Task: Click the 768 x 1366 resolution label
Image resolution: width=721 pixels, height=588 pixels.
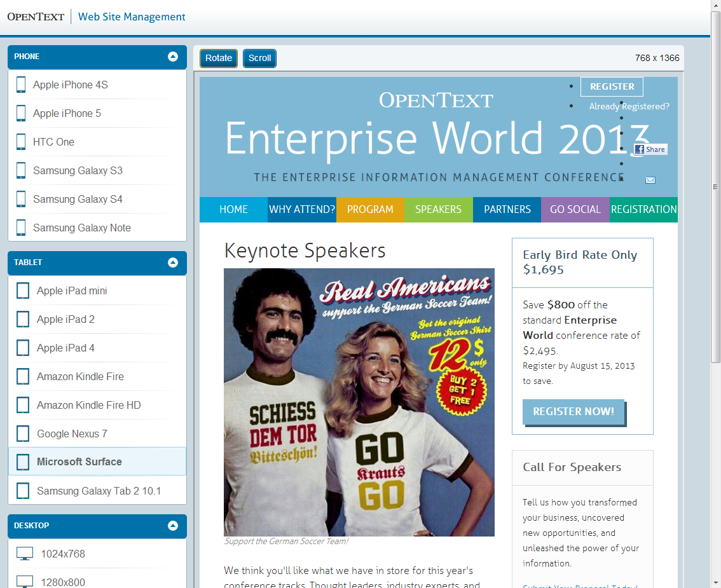Action: pos(657,58)
